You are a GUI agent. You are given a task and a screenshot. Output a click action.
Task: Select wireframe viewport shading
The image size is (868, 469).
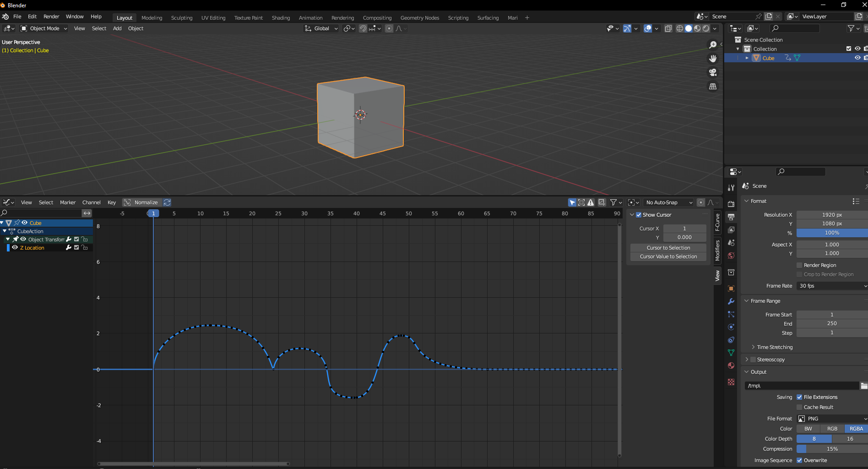pos(680,28)
